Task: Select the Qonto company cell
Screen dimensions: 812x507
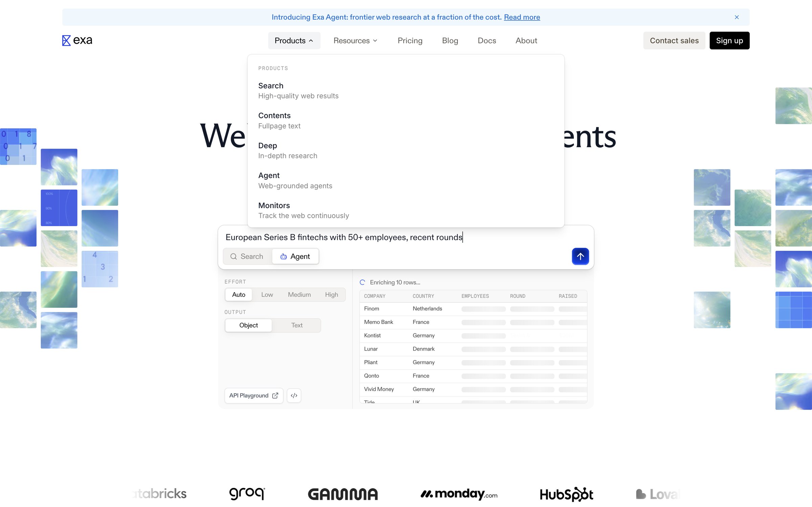Action: click(x=371, y=376)
